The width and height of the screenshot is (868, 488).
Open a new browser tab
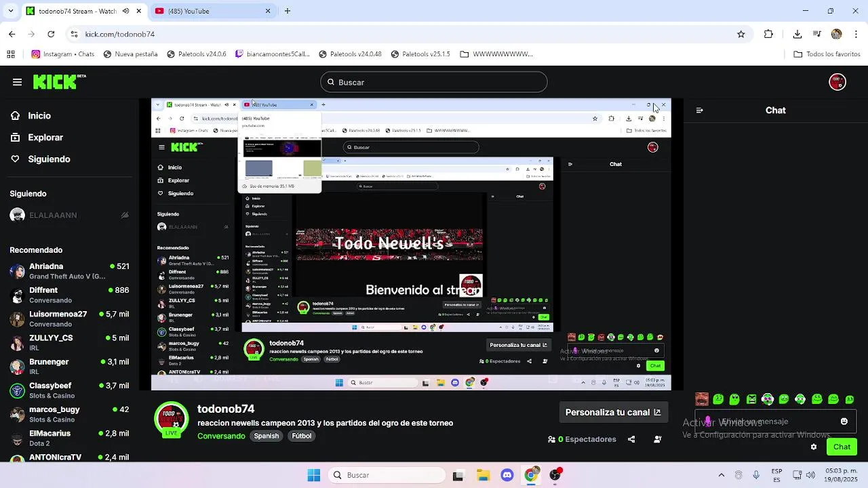(288, 11)
